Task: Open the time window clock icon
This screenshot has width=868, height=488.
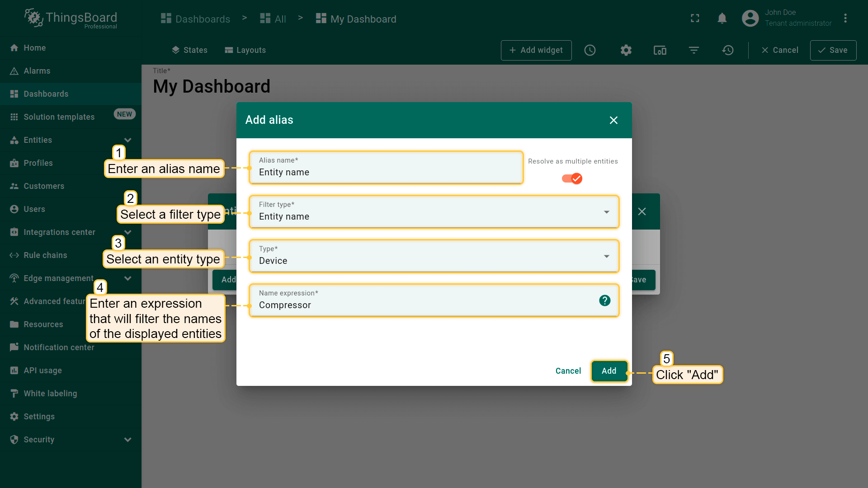Action: click(x=590, y=50)
